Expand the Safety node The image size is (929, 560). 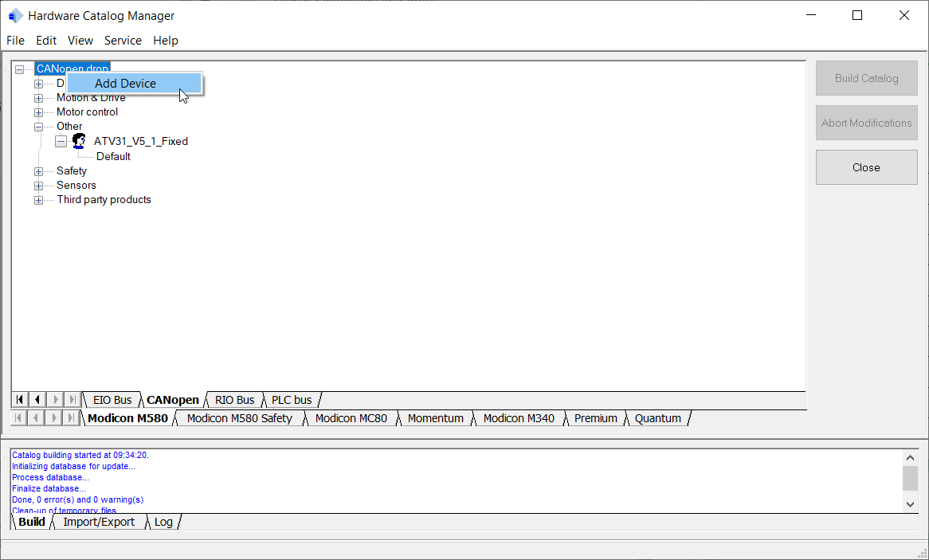click(x=38, y=171)
